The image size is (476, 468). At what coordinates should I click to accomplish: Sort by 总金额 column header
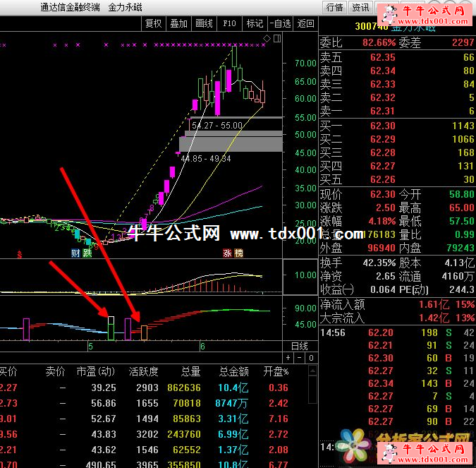[x=233, y=371]
